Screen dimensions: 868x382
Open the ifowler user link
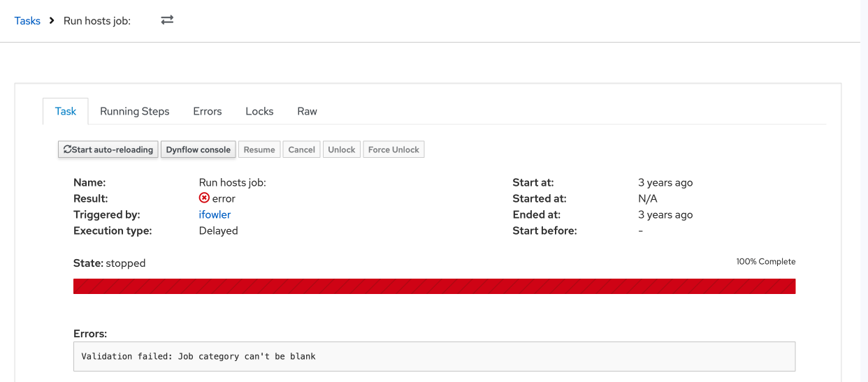215,214
